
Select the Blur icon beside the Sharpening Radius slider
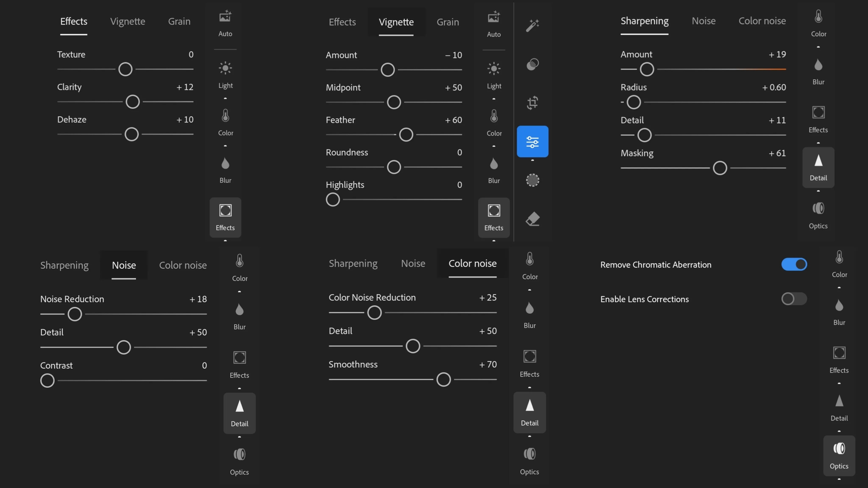818,71
